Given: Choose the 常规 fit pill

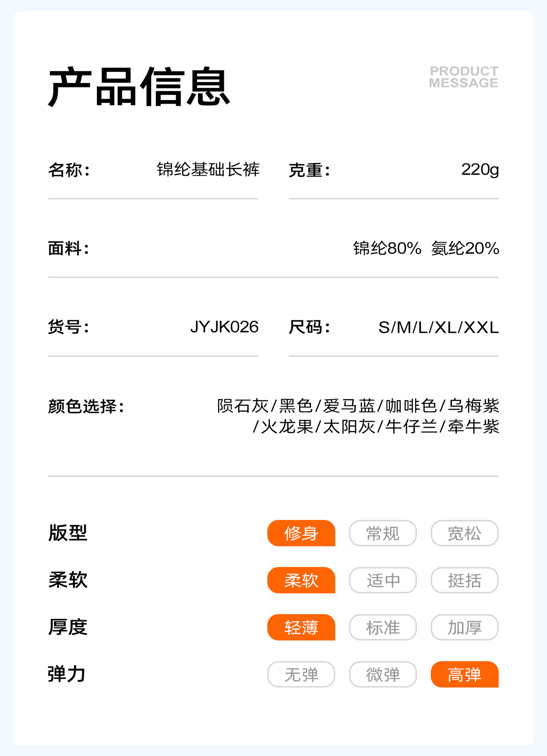Looking at the screenshot, I should point(383,533).
